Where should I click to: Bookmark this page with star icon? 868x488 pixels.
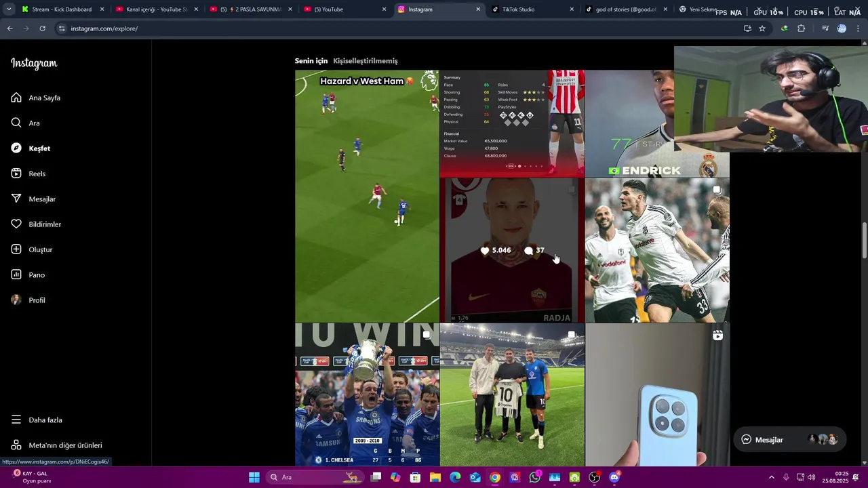click(762, 28)
